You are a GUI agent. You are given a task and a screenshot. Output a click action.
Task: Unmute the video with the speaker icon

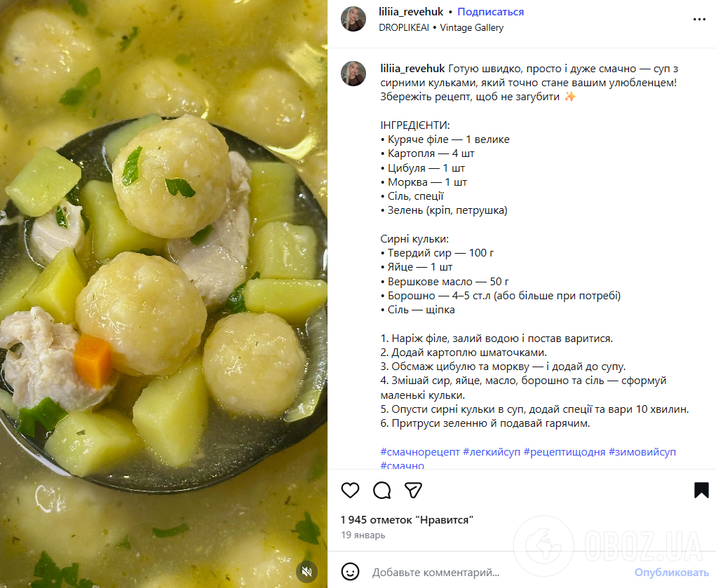(x=307, y=572)
